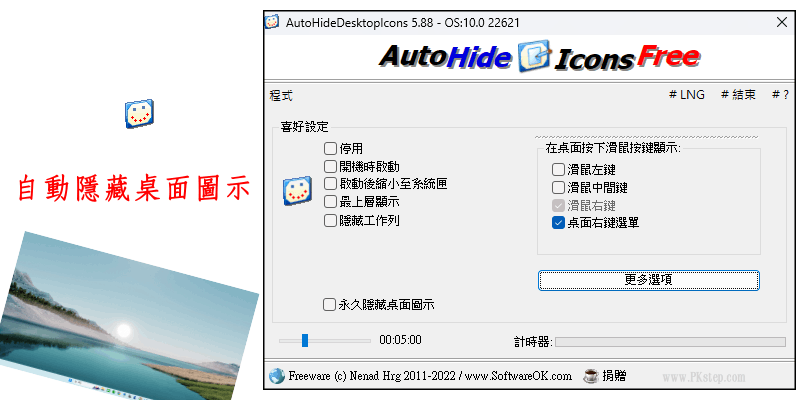The width and height of the screenshot is (800, 400).
Task: Check 啟動後縮小至系統匣 option
Action: tap(330, 184)
